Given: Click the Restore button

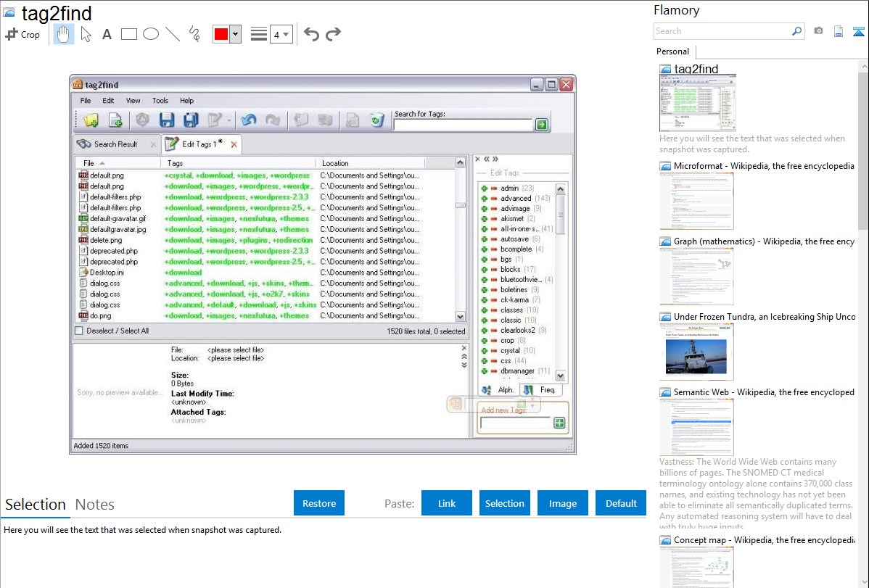Looking at the screenshot, I should pos(319,503).
